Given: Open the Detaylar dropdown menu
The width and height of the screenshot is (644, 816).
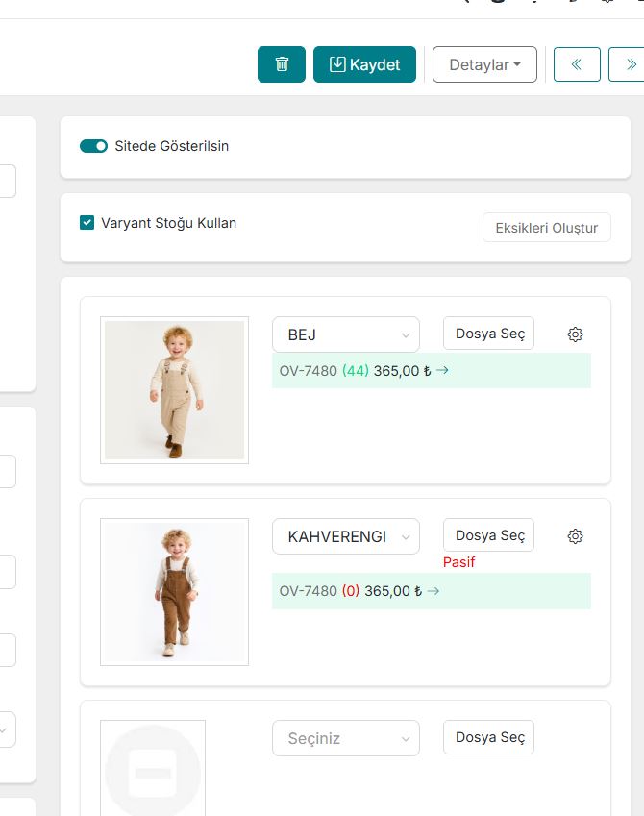Looking at the screenshot, I should 484,64.
